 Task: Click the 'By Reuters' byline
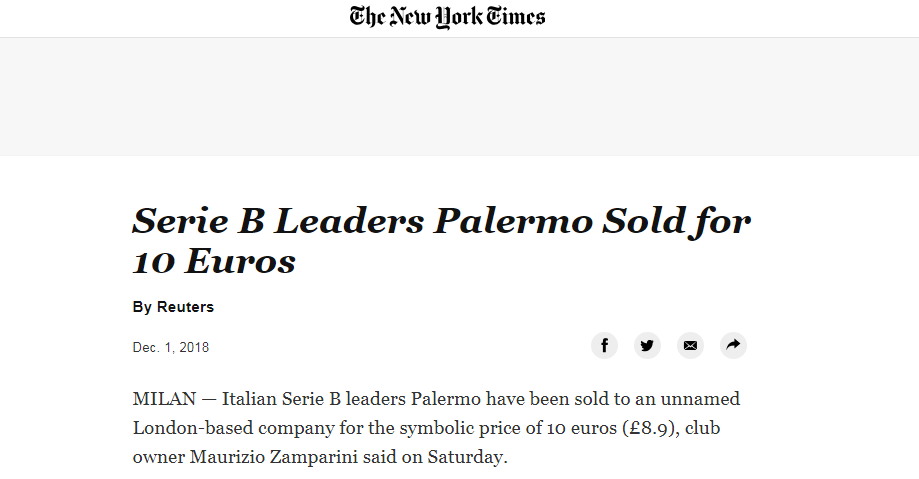[173, 307]
